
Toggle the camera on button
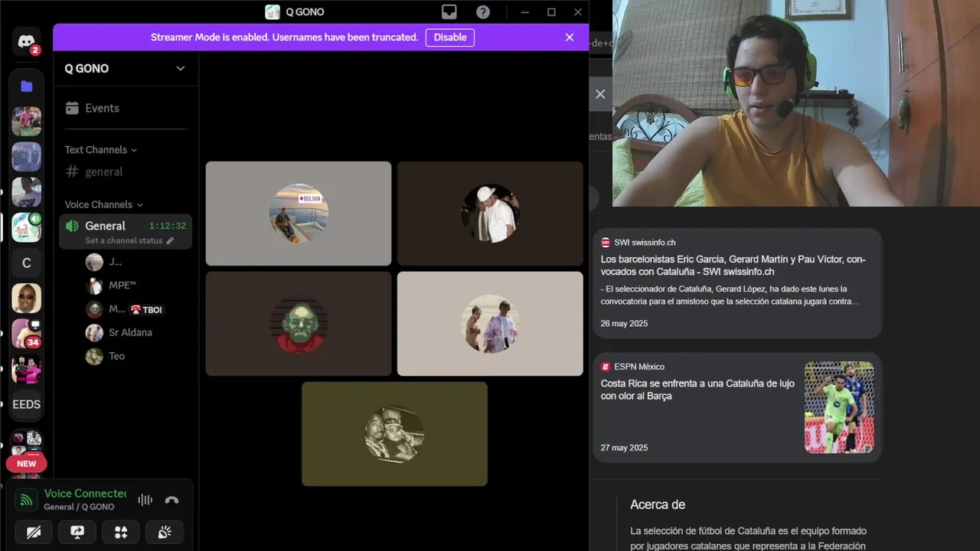(34, 533)
